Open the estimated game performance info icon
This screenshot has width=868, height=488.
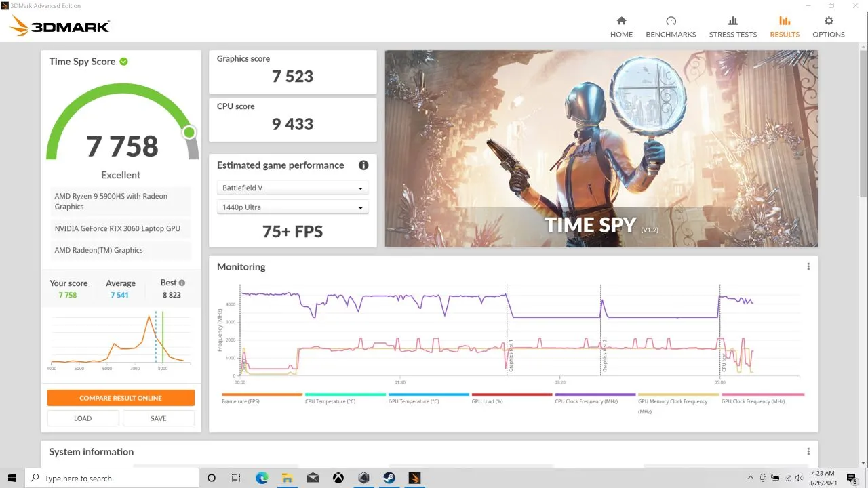363,165
